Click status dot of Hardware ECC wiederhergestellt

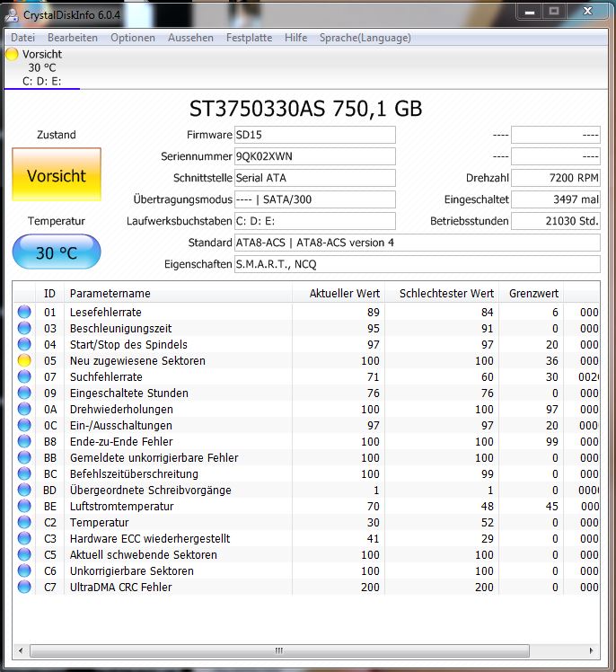pos(24,538)
